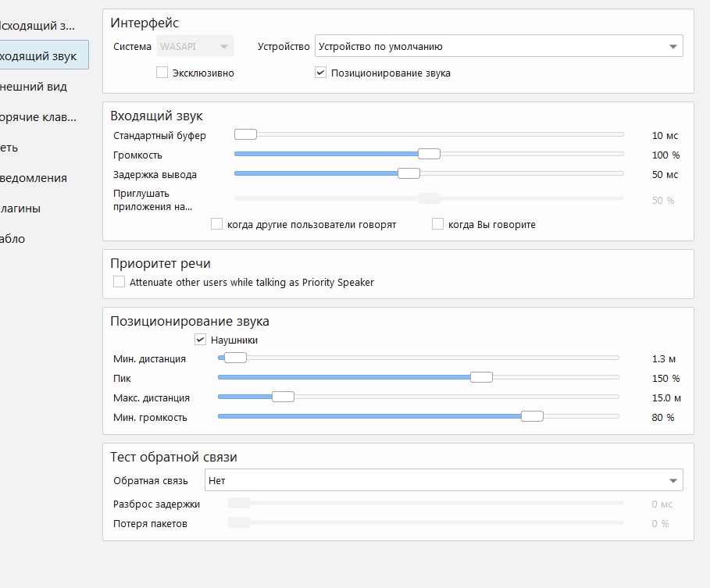Toggle Позиционирование звука checkbox in Интерфейс

point(321,73)
